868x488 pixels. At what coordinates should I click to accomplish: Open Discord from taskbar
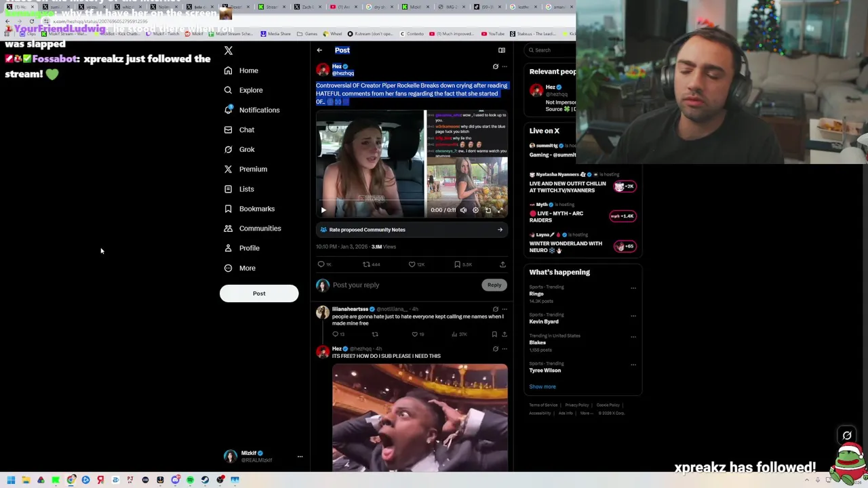tap(175, 480)
